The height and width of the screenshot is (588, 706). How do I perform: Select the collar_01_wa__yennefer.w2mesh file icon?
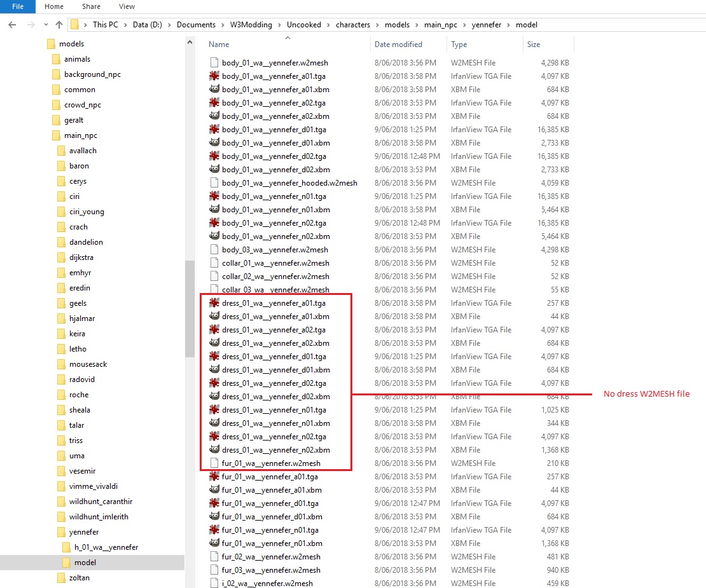click(x=214, y=263)
